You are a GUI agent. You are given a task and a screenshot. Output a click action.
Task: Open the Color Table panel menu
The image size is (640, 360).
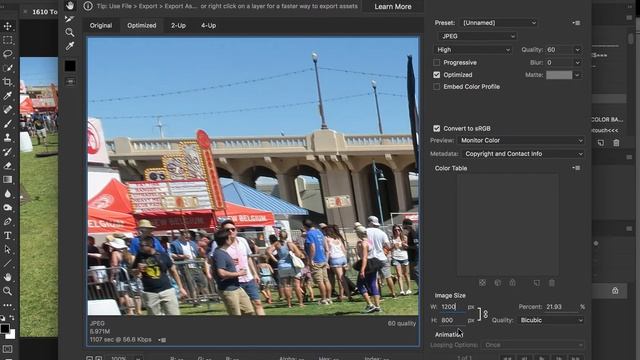pyautogui.click(x=576, y=168)
